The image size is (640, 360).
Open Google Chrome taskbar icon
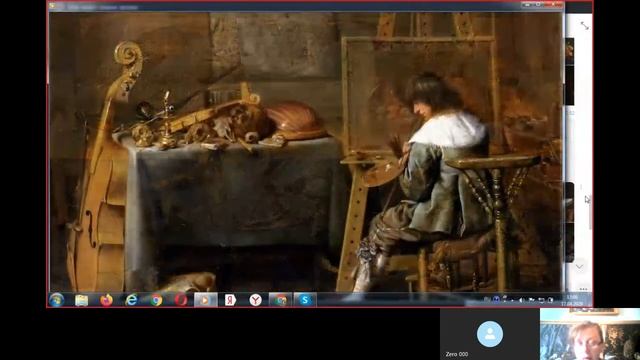[156, 300]
